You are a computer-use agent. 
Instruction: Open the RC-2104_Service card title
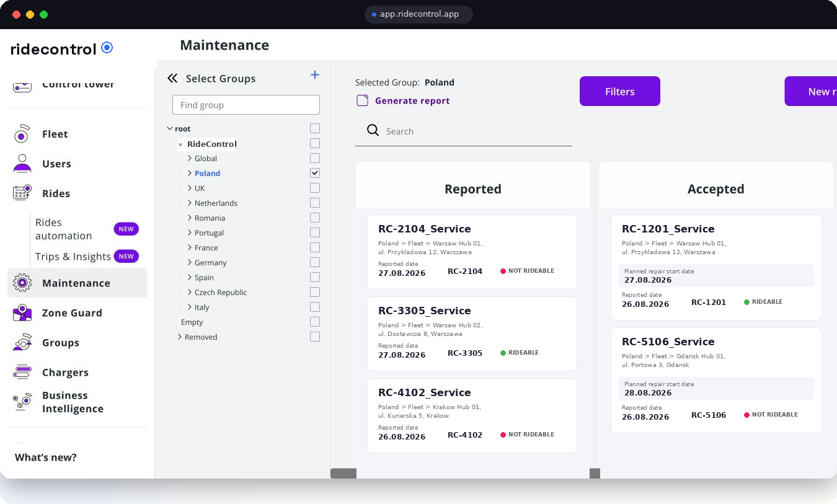click(425, 229)
